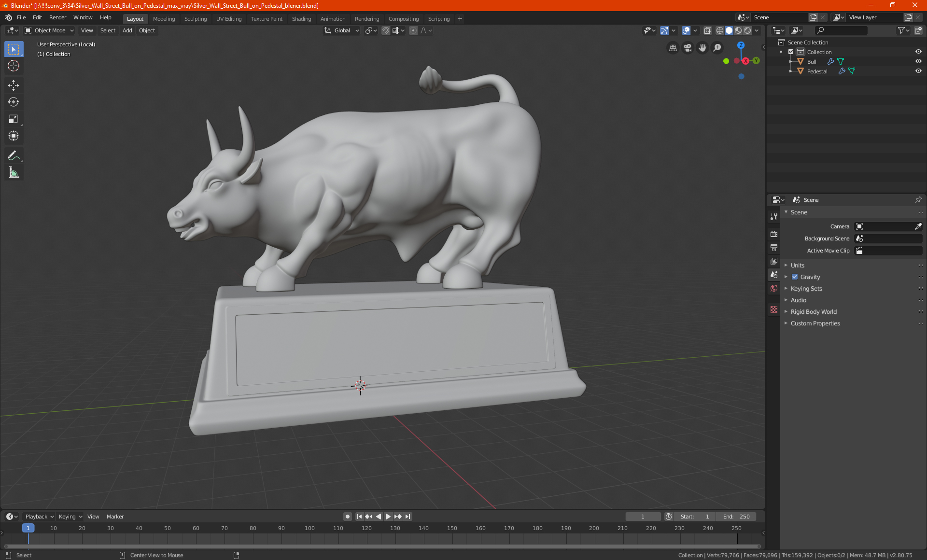927x560 pixels.
Task: Open the Add menu in viewport
Action: tap(127, 30)
